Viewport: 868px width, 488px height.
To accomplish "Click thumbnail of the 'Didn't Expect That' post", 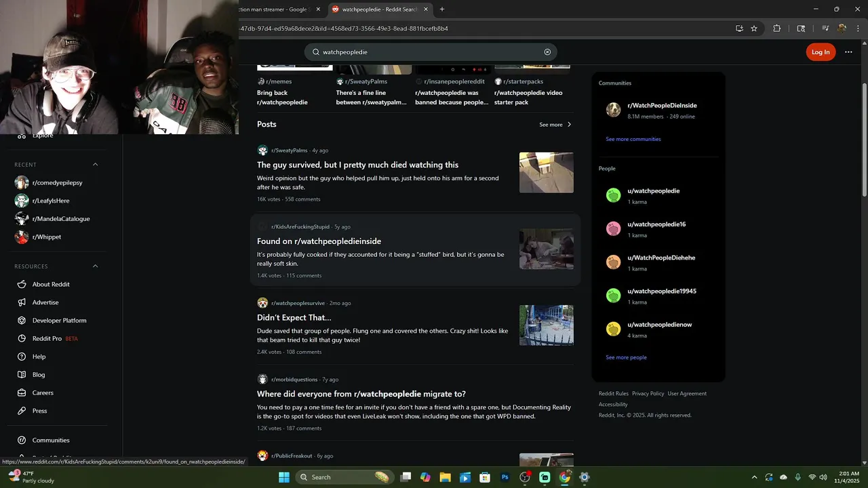I will pyautogui.click(x=547, y=325).
